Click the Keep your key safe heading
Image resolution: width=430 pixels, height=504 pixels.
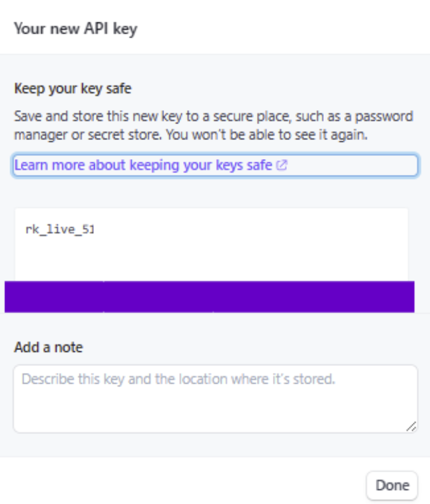[x=73, y=88]
